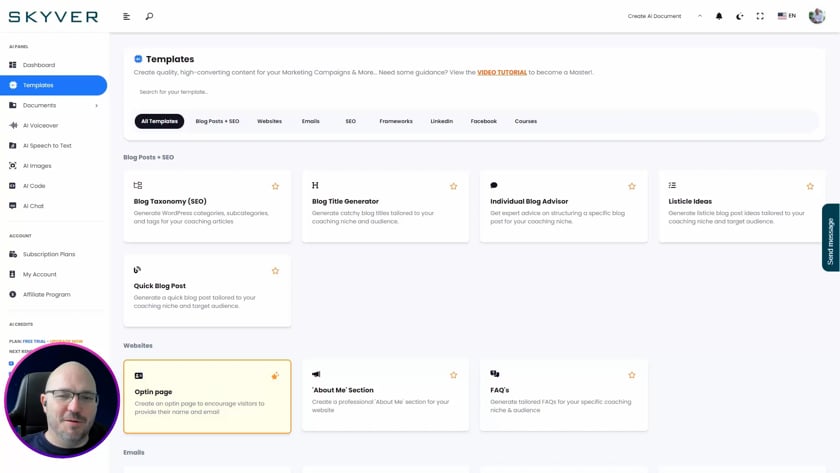The height and width of the screenshot is (473, 840).
Task: Enter fullscreen mode using the expand icon
Action: pyautogui.click(x=760, y=16)
